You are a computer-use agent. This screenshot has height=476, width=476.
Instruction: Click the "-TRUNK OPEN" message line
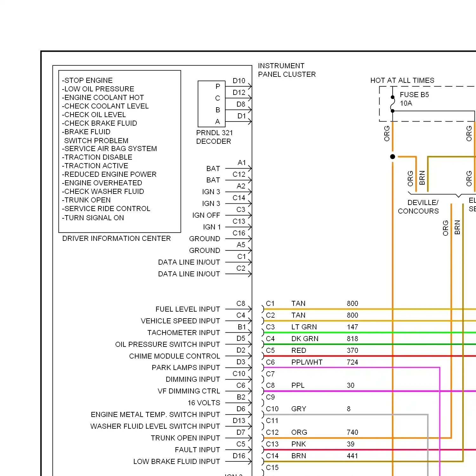tap(86, 200)
